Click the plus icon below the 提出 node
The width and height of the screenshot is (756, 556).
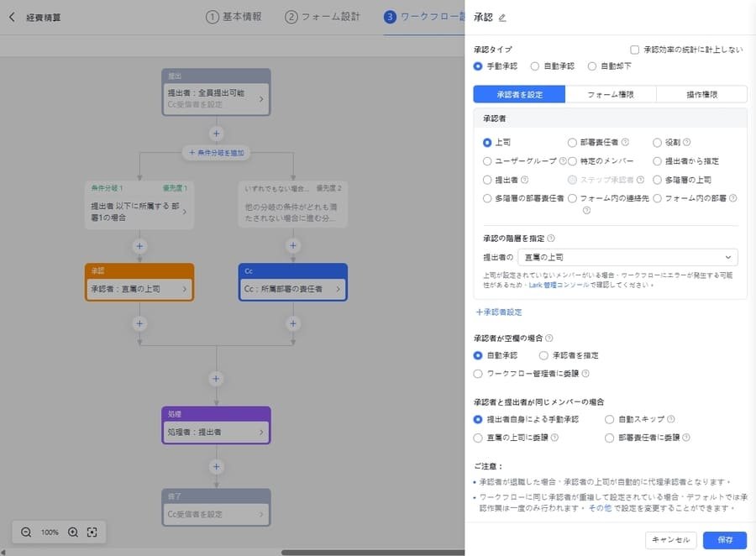click(216, 133)
